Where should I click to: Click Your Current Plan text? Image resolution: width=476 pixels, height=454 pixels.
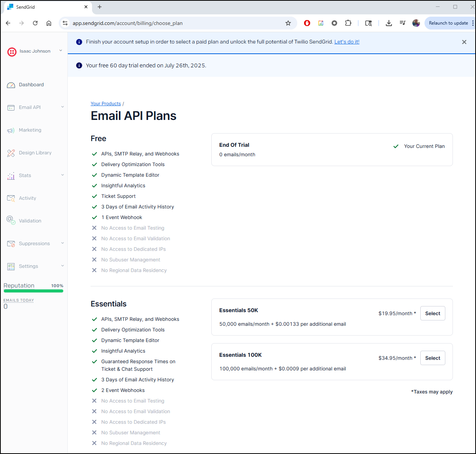pyautogui.click(x=424, y=146)
